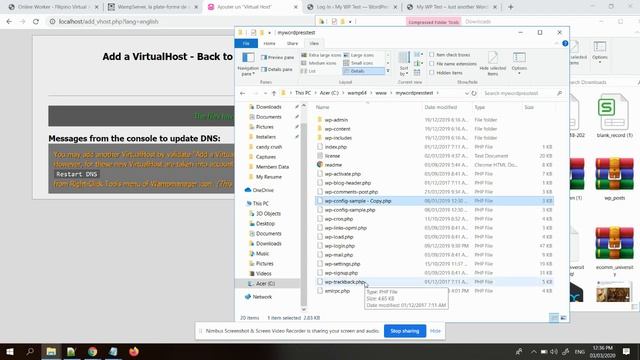This screenshot has width=640, height=360.
Task: Select the View ribbon tab
Action: click(314, 43)
